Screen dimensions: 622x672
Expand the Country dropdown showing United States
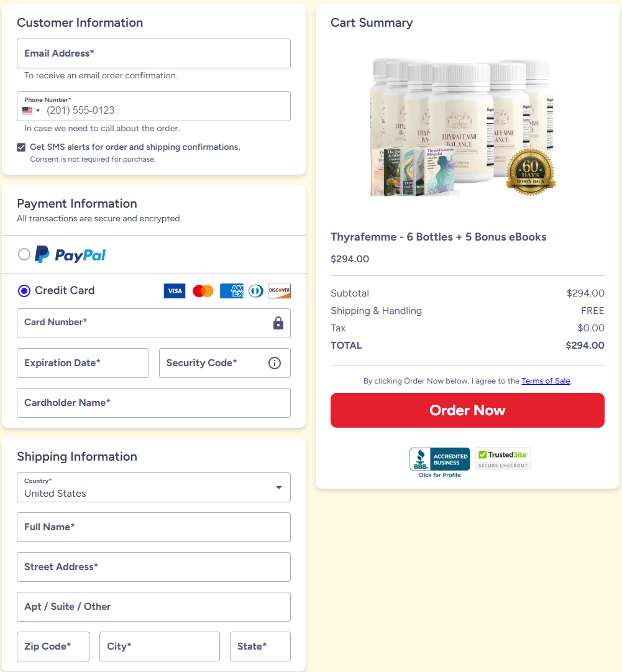[153, 487]
